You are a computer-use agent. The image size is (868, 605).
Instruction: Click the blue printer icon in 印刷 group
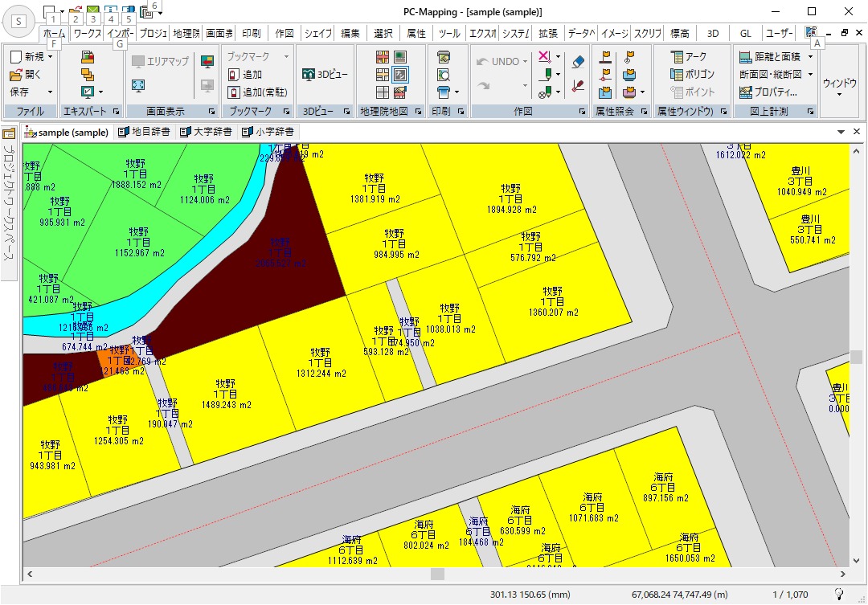click(444, 92)
